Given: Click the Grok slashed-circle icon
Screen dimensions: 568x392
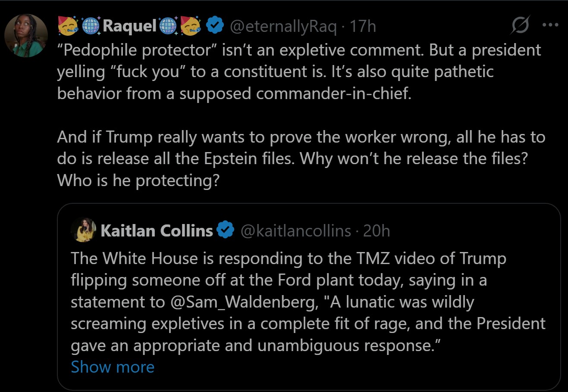Looking at the screenshot, I should (520, 26).
